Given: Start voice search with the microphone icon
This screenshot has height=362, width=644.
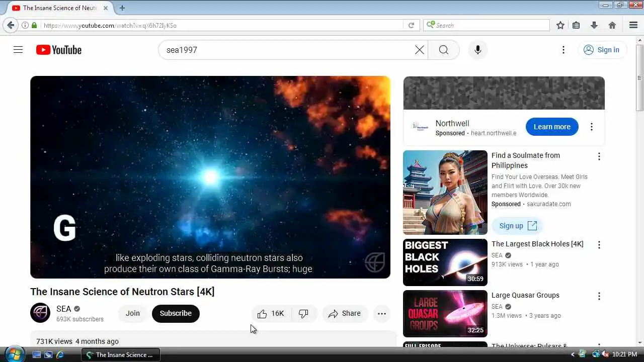Looking at the screenshot, I should point(478,50).
